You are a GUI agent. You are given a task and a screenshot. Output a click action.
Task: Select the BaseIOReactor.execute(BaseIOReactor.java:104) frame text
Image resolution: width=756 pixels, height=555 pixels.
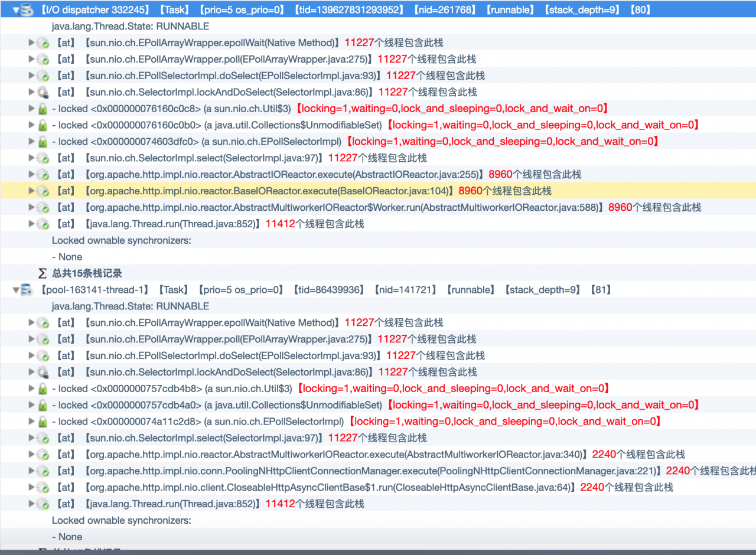(269, 191)
